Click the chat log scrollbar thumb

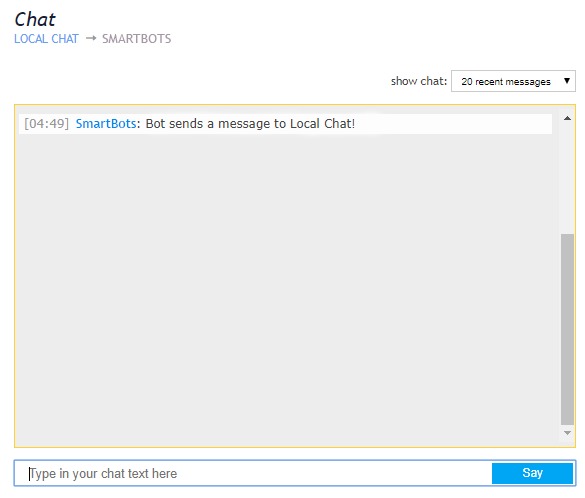[x=567, y=329]
